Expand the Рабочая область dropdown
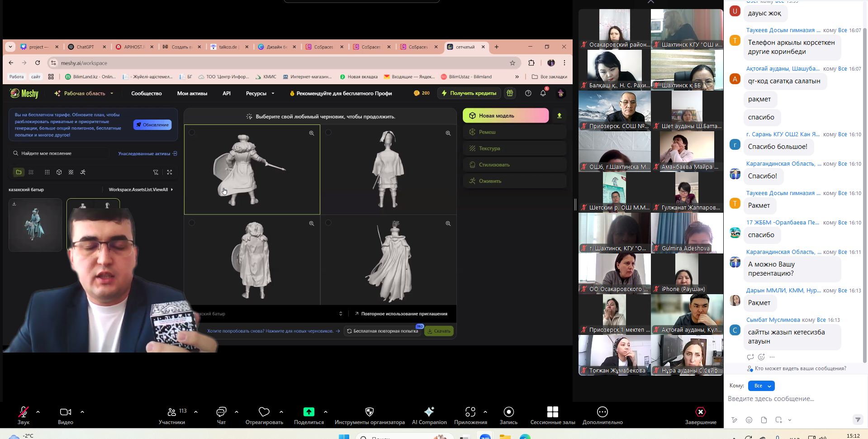The height and width of the screenshot is (439, 868). coord(84,93)
